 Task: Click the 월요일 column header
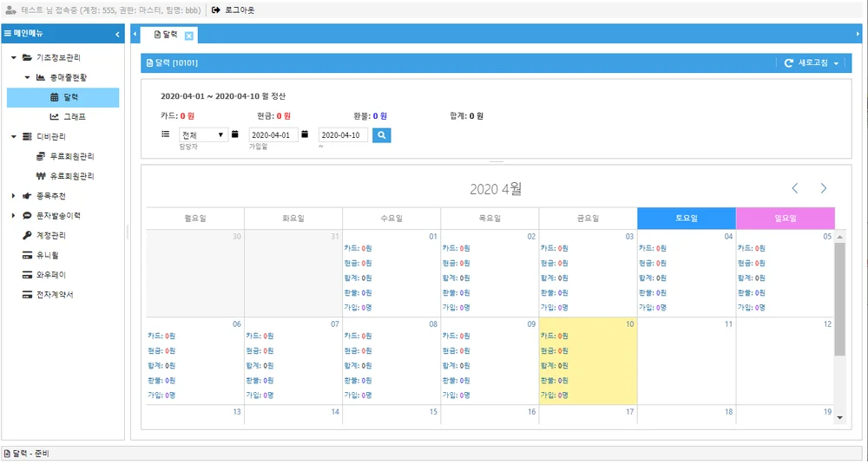195,219
